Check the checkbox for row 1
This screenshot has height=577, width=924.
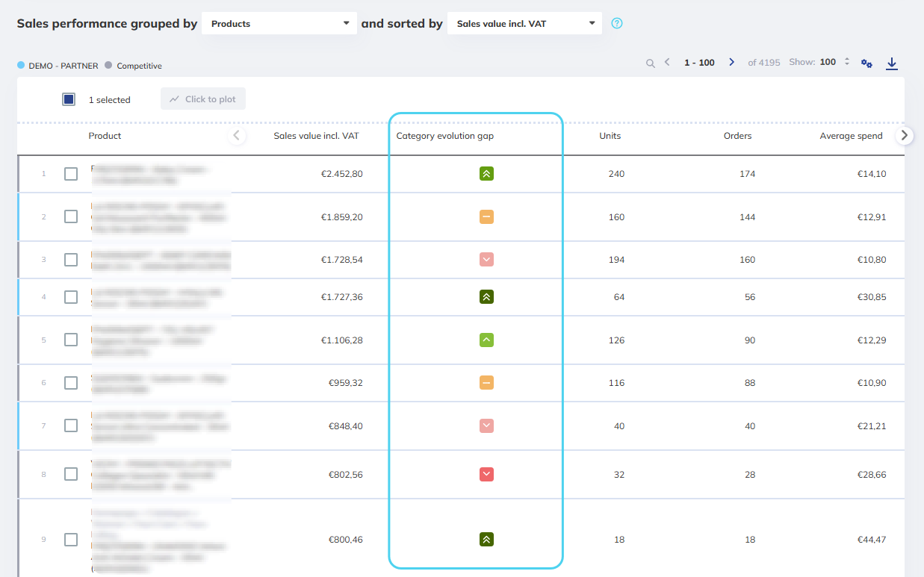[71, 174]
